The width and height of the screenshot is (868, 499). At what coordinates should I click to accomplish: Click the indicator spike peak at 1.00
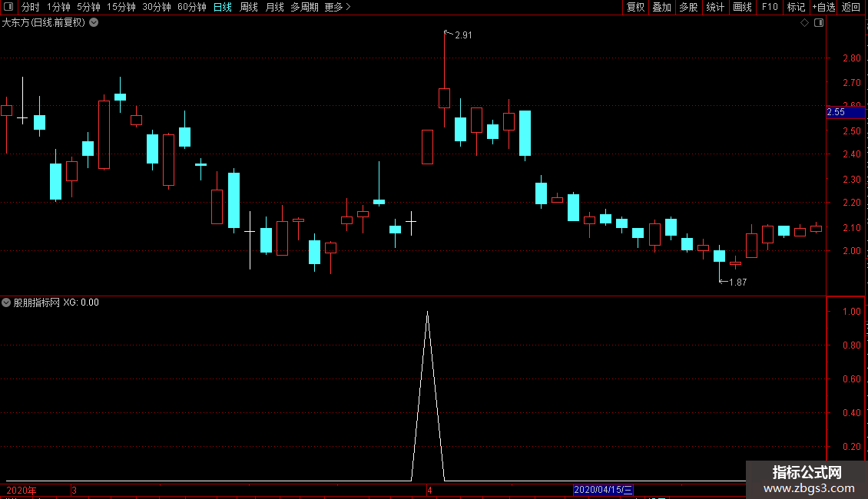(427, 312)
